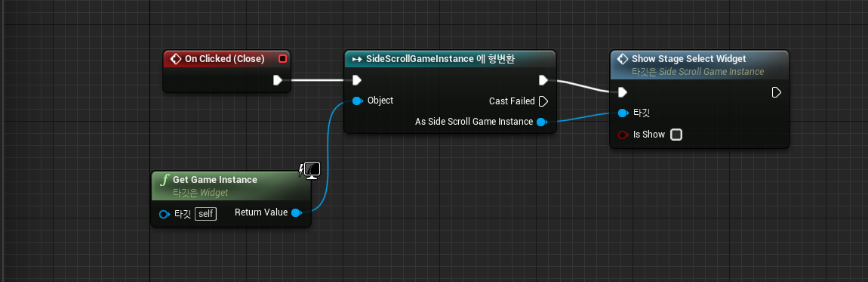Click the Get Game Instance node title
The width and height of the screenshot is (868, 282).
215,179
